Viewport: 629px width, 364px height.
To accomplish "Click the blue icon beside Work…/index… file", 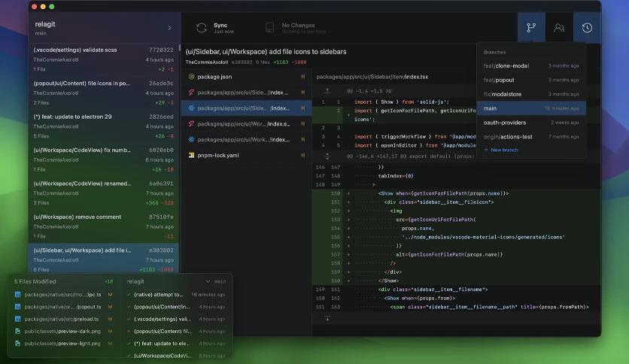I will click(191, 139).
